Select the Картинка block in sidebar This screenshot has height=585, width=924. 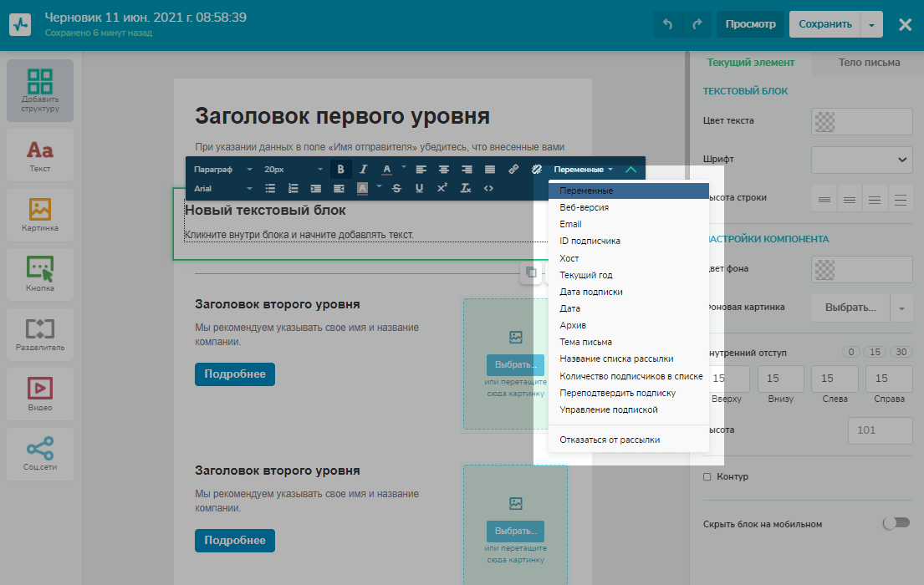tap(40, 215)
